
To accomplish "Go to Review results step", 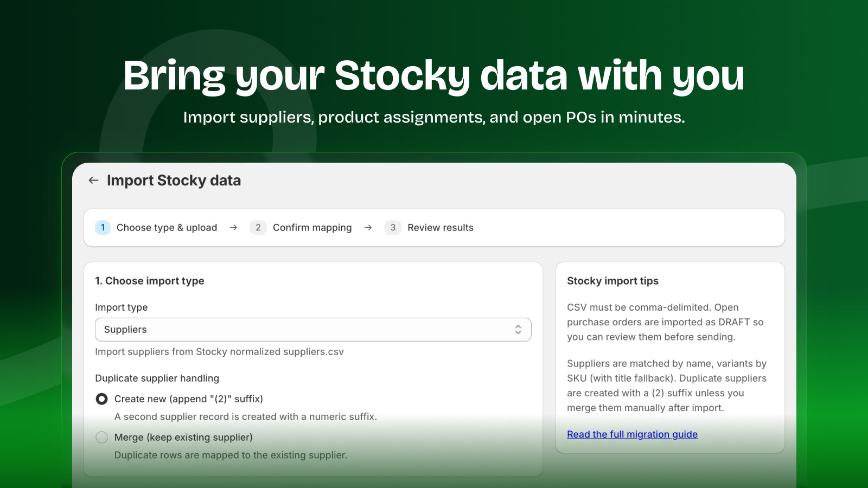I will click(x=441, y=228).
